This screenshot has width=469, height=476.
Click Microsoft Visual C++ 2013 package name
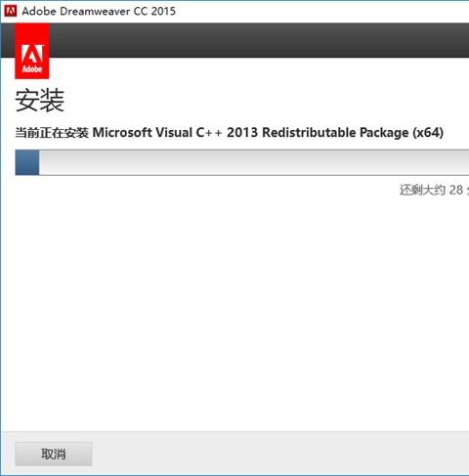point(175,133)
